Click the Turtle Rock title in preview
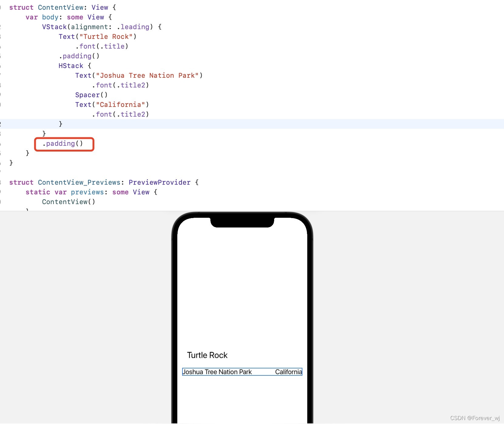Image resolution: width=504 pixels, height=424 pixels. tap(207, 355)
